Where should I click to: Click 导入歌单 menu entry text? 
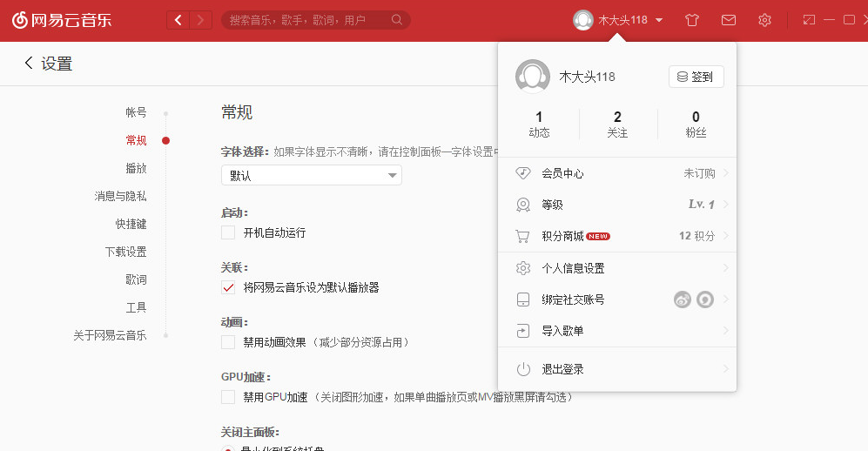pyautogui.click(x=563, y=331)
